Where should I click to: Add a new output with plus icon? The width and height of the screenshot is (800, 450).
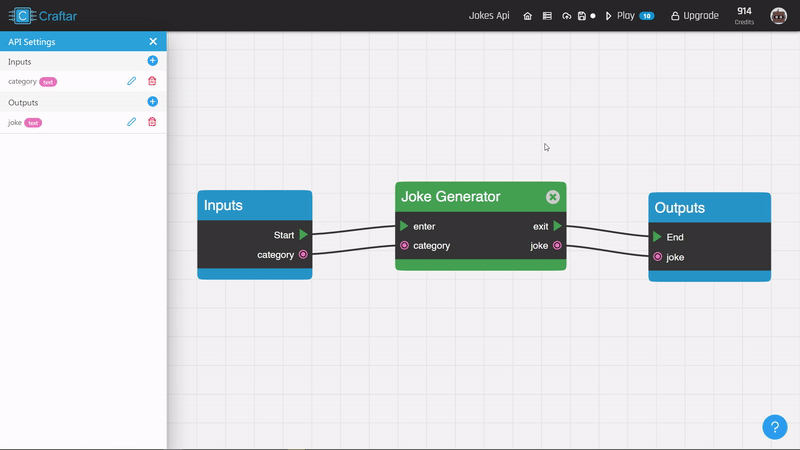pyautogui.click(x=152, y=102)
